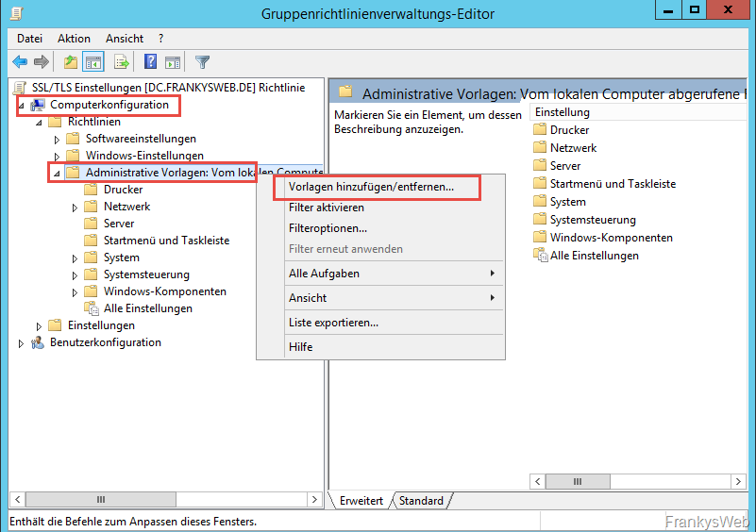Select the Netzwerk folder in right pane

click(573, 148)
